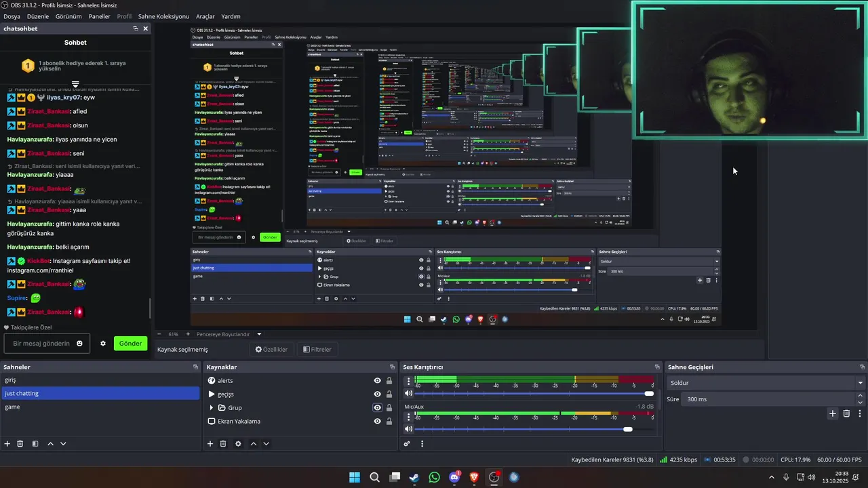The image size is (868, 488).
Task: Zoom out the preview with minus icon
Action: (x=159, y=334)
